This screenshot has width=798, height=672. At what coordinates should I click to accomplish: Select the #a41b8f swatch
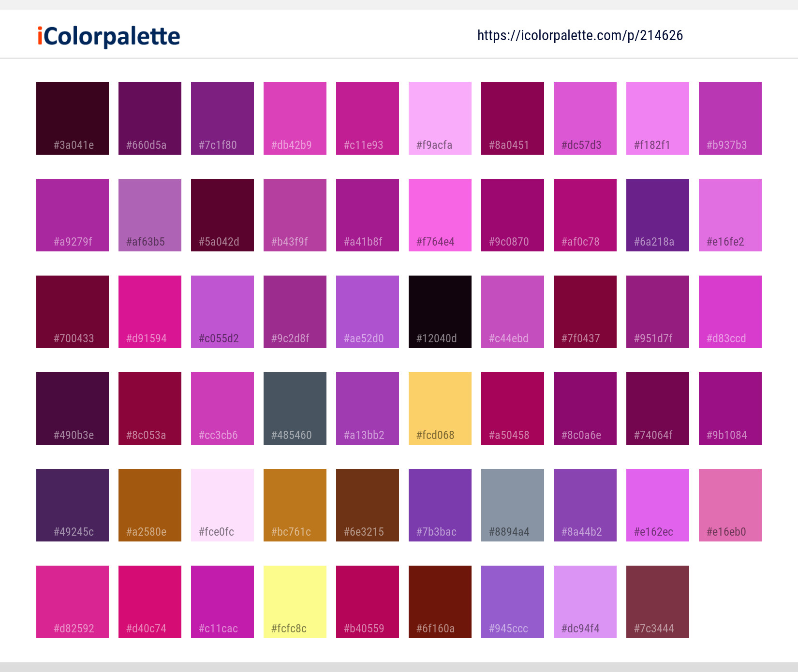click(368, 215)
